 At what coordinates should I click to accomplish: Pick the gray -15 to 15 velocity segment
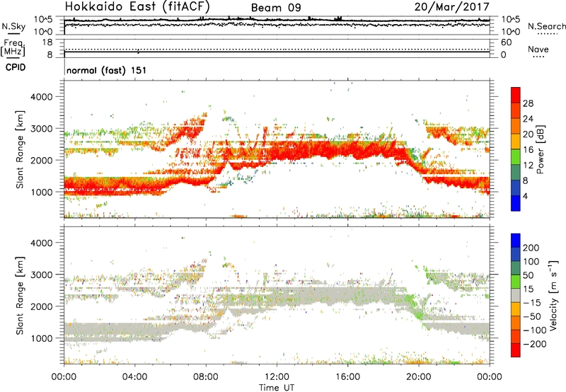pos(516,295)
